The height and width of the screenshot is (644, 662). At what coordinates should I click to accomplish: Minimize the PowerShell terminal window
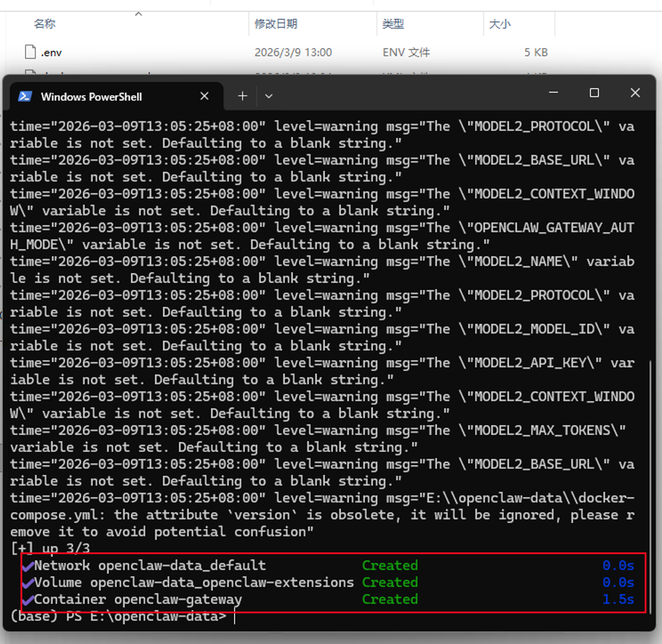pos(553,93)
